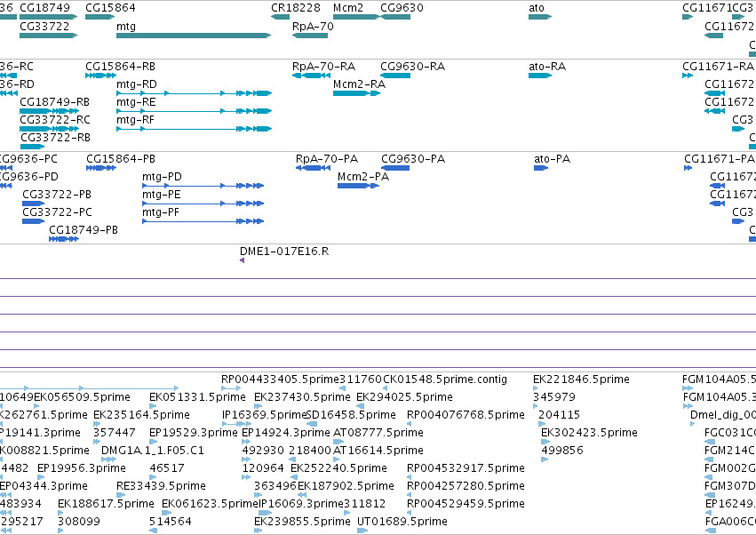Open the mtg-RF transcript
Image resolution: width=756 pixels, height=535 pixels.
(136, 120)
